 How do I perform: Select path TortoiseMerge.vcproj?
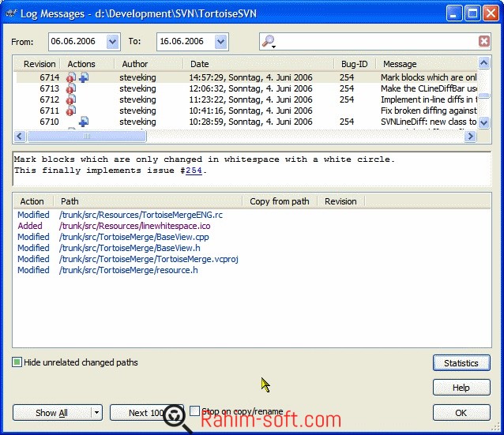point(149,259)
